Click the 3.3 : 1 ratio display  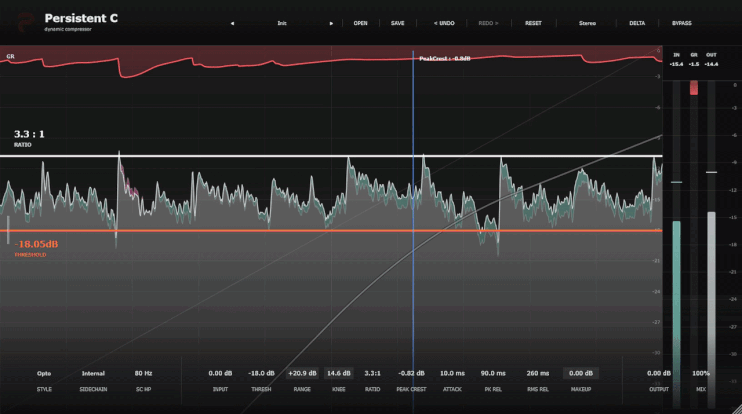tap(29, 134)
